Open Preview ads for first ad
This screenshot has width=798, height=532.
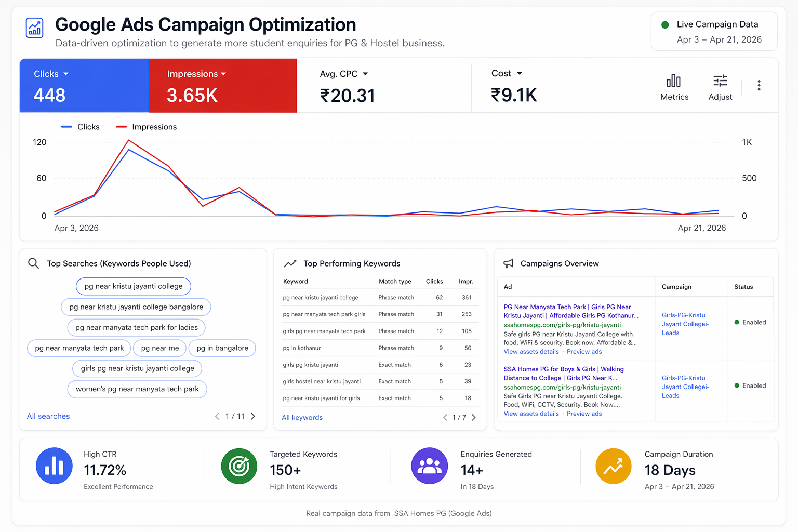(584, 352)
